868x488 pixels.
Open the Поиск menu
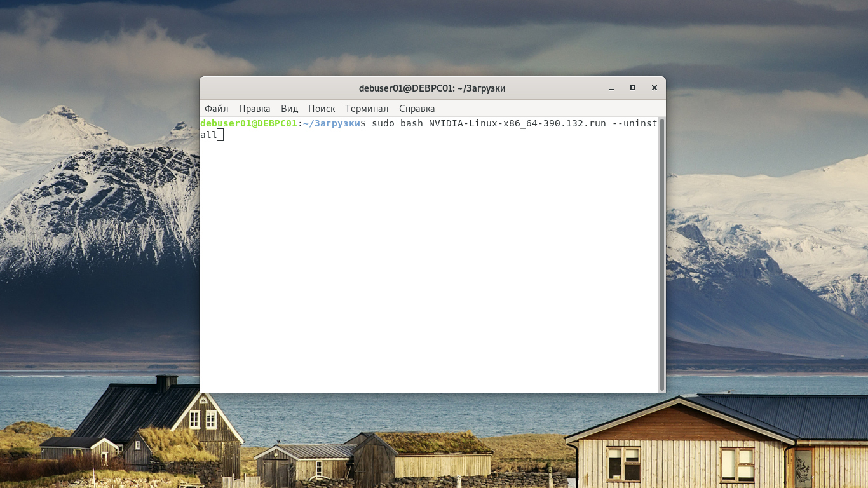322,109
